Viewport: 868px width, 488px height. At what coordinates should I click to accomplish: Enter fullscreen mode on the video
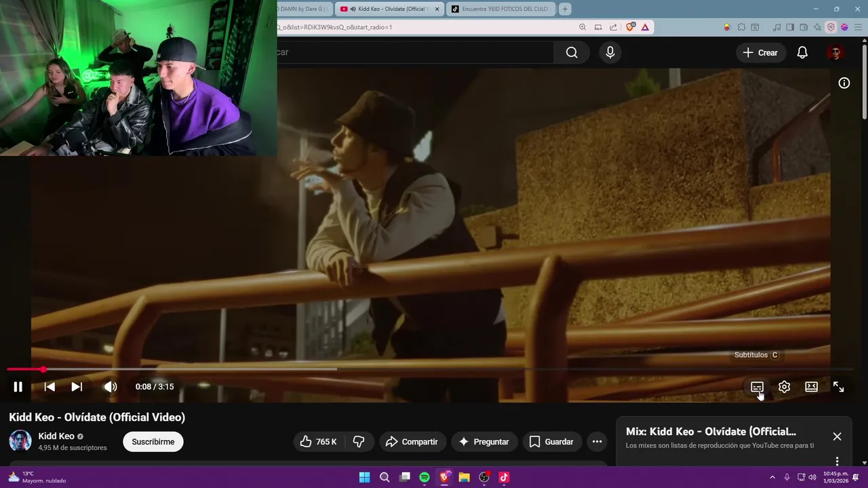[838, 387]
